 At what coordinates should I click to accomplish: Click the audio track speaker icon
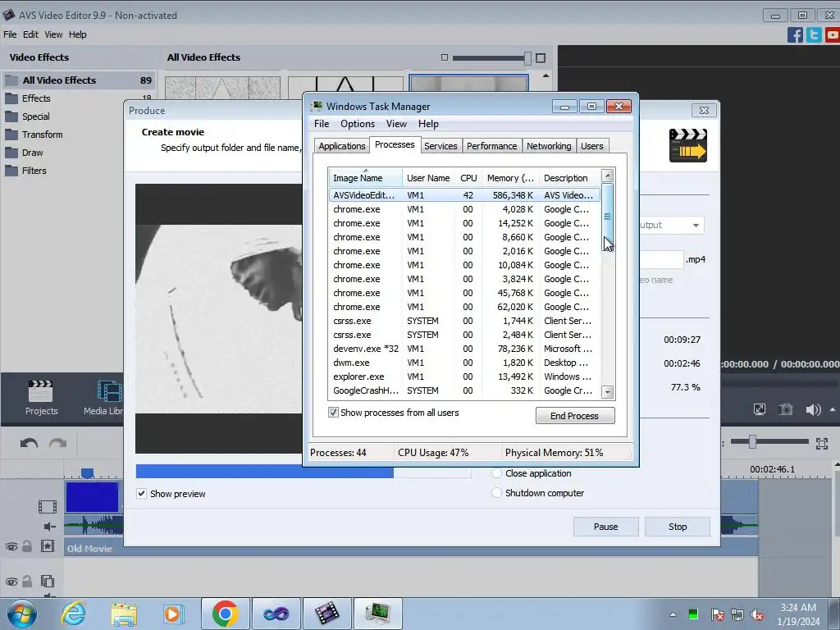(x=49, y=527)
